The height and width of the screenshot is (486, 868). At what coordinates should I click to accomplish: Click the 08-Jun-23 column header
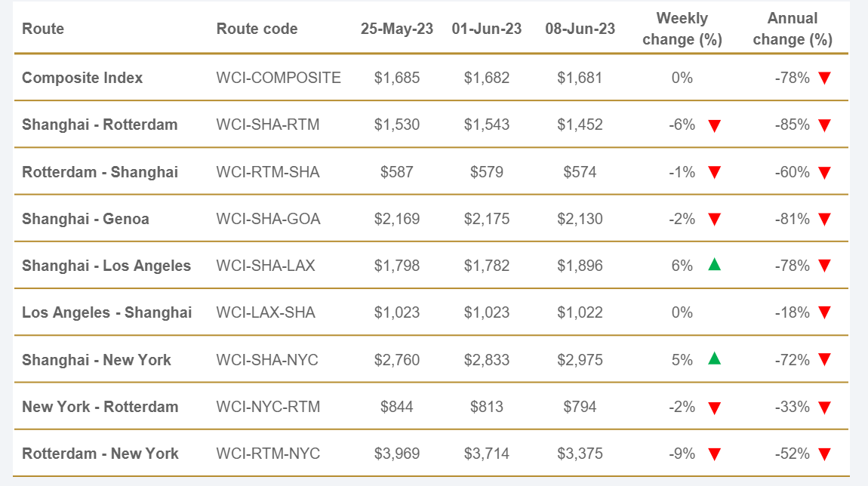click(580, 29)
